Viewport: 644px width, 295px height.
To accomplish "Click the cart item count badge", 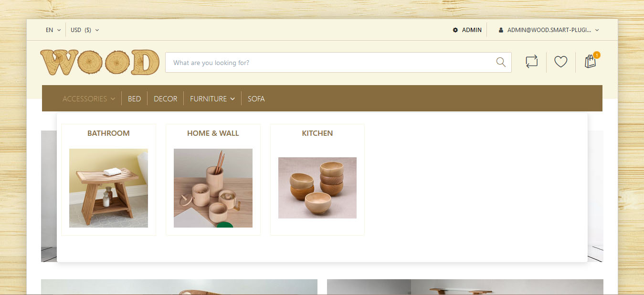I will tap(597, 55).
